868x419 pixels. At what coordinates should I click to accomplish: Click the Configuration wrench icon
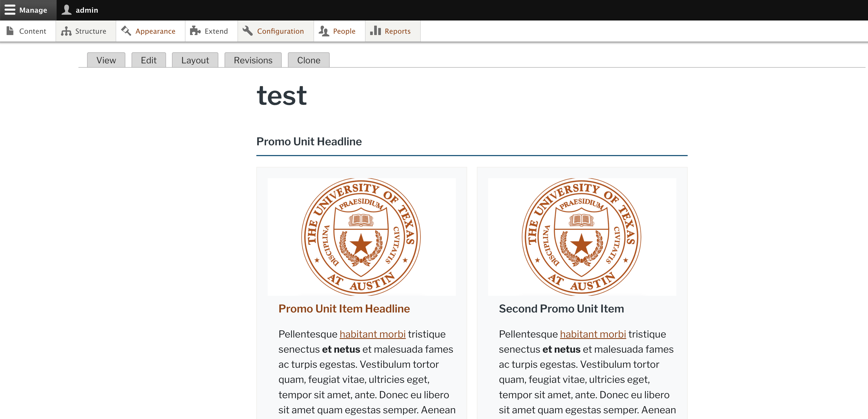pyautogui.click(x=247, y=30)
